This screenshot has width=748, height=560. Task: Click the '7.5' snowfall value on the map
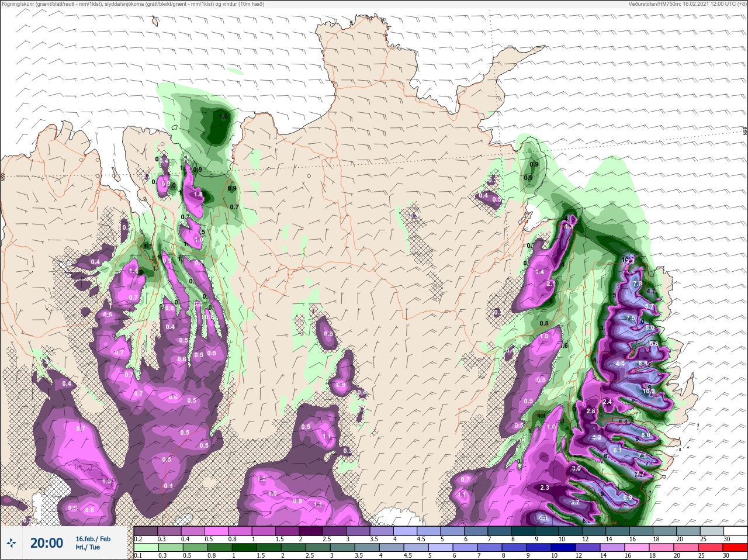(631, 318)
